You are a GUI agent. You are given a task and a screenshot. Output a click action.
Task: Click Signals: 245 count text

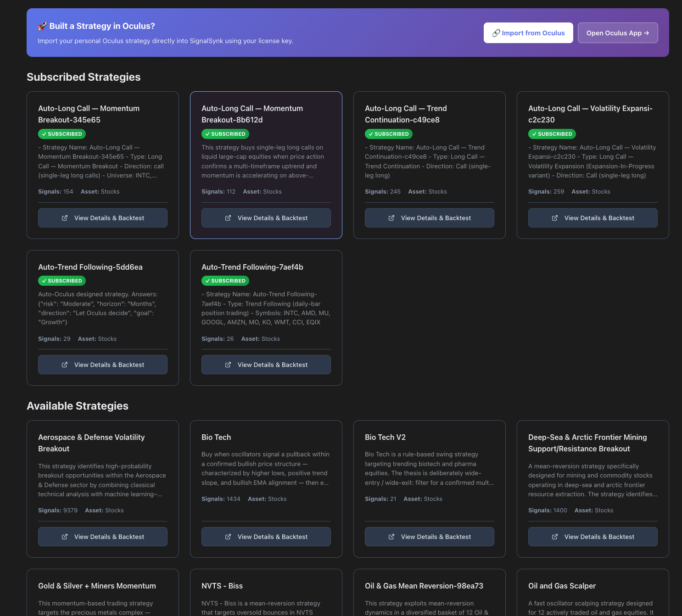coord(383,192)
